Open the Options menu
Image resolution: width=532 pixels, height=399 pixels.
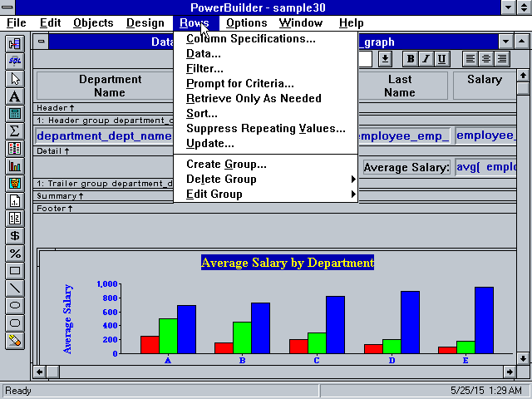(247, 23)
